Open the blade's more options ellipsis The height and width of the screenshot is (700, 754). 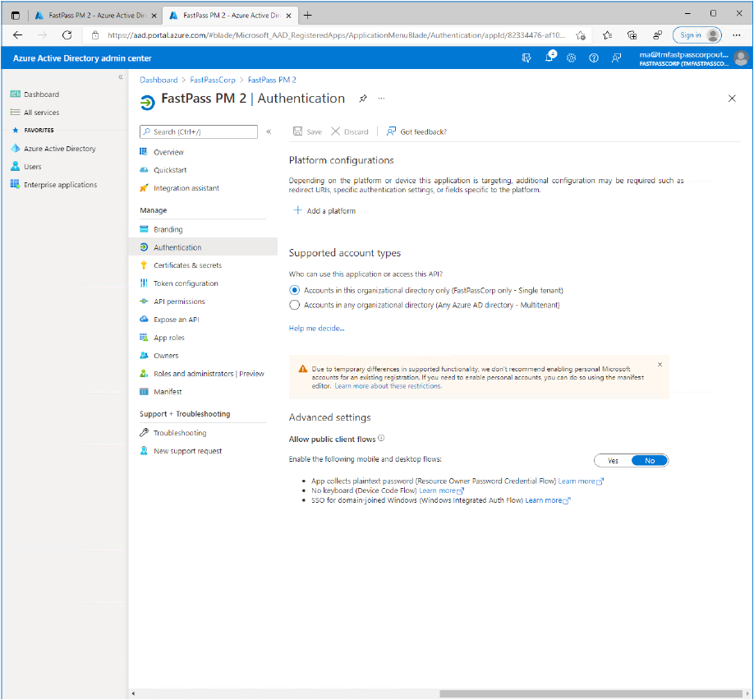pos(381,99)
